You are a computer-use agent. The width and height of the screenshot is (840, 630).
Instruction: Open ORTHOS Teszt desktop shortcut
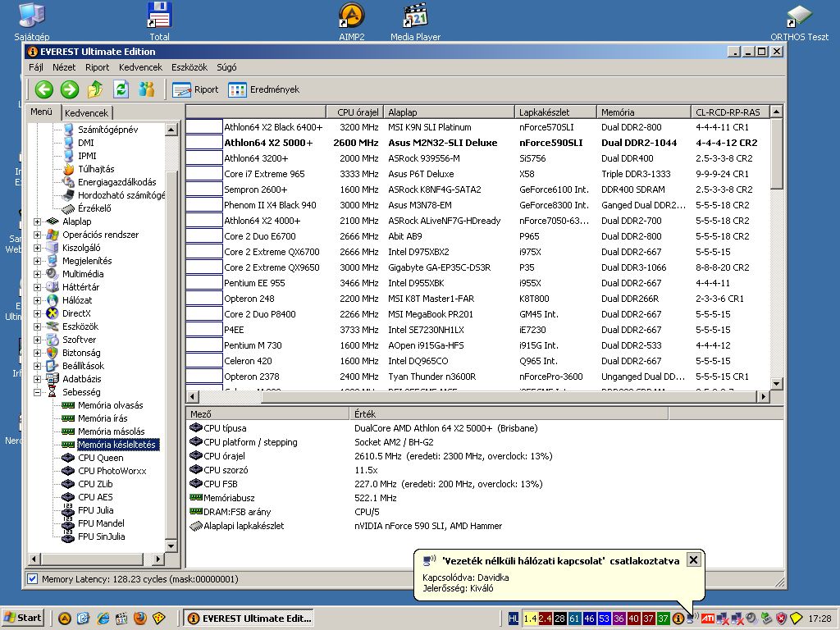pyautogui.click(x=799, y=21)
